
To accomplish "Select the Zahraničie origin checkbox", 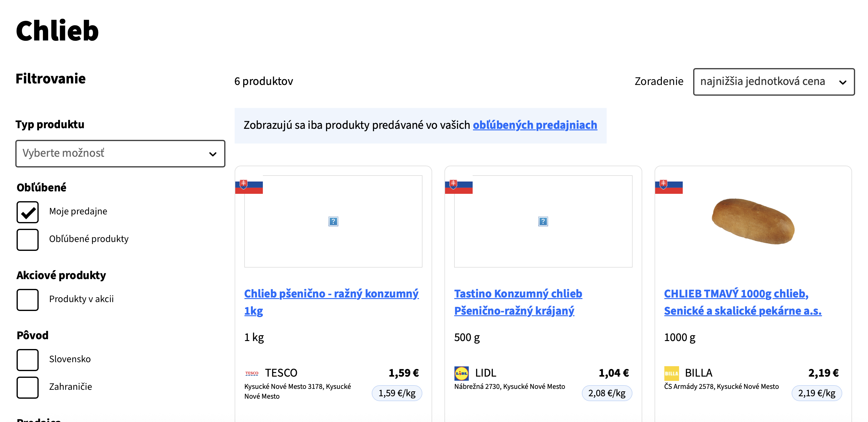I will pyautogui.click(x=28, y=387).
